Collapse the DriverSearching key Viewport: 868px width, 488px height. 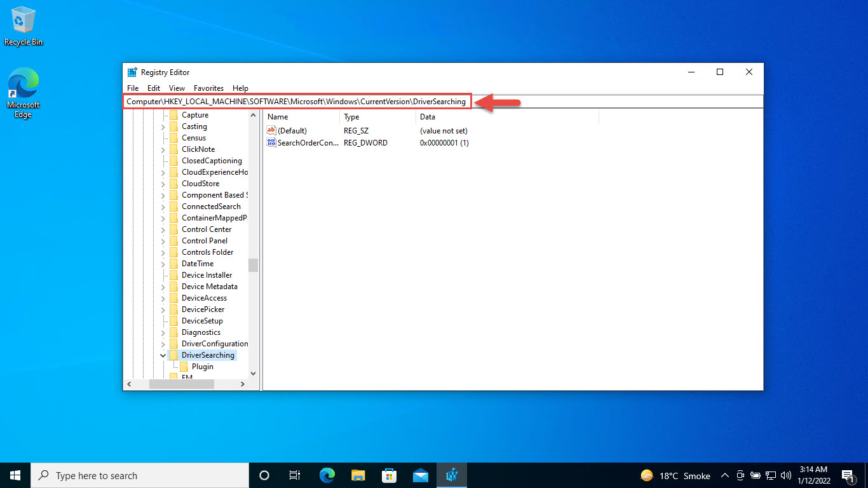click(x=163, y=355)
